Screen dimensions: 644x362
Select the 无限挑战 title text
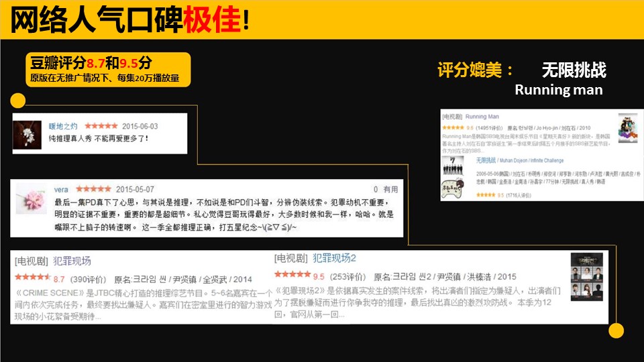(x=574, y=69)
